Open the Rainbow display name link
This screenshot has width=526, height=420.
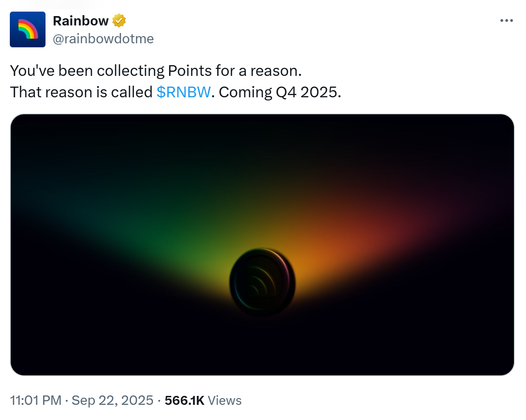click(x=81, y=21)
